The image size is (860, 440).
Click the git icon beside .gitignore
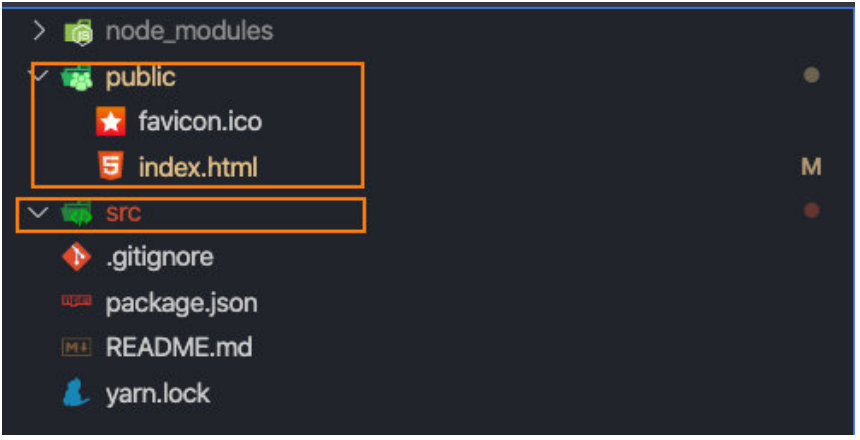click(77, 258)
